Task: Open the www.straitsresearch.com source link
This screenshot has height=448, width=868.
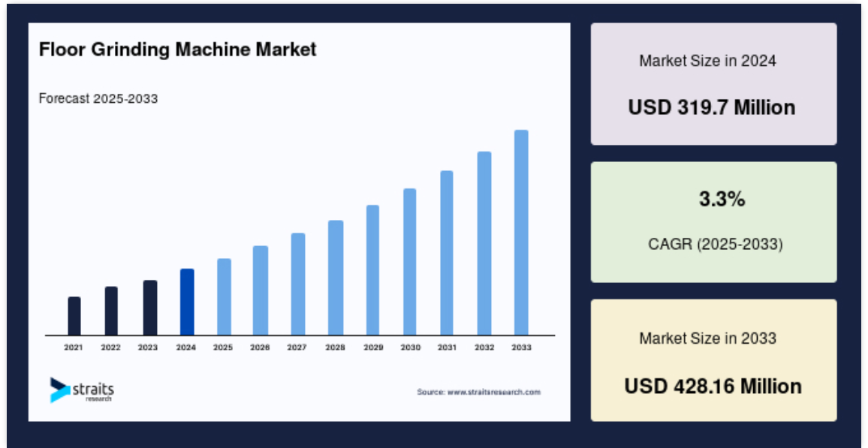Action: (494, 392)
